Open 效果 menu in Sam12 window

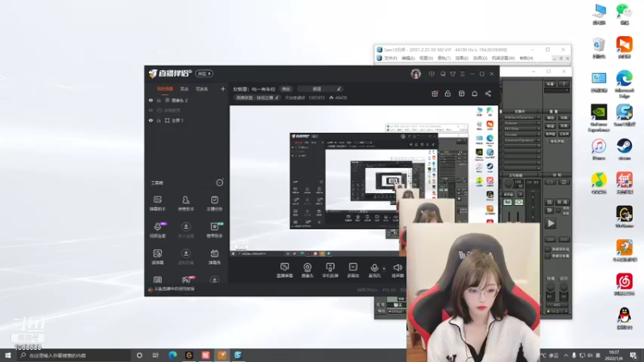(x=461, y=58)
